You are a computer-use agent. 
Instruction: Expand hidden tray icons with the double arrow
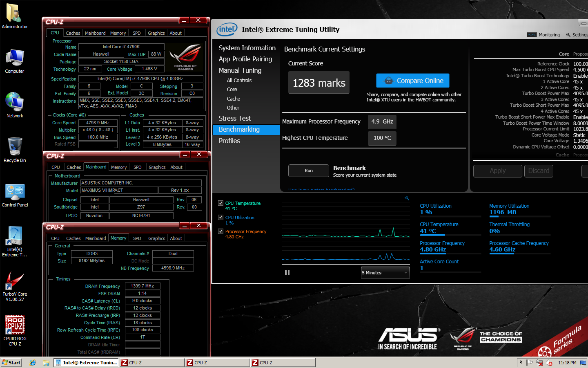click(521, 362)
